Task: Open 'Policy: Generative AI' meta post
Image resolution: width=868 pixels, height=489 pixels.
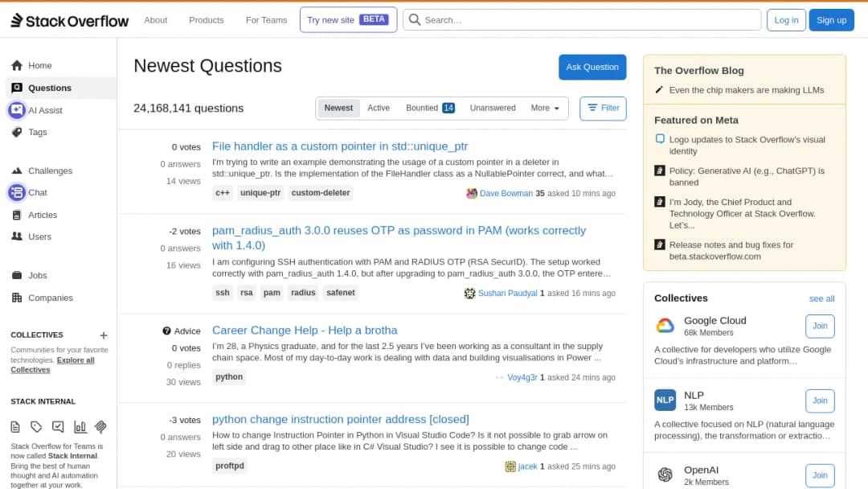Action: pos(747,176)
